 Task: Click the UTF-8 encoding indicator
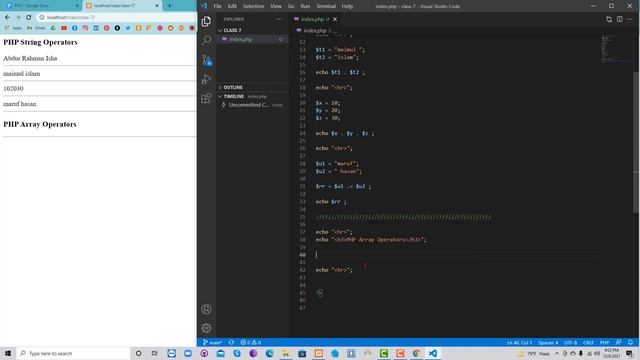pyautogui.click(x=570, y=342)
